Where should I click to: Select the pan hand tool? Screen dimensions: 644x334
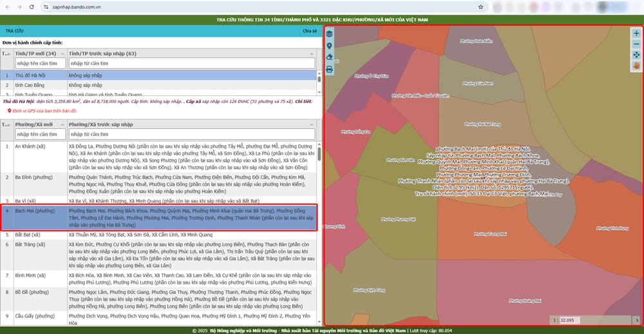click(x=636, y=66)
